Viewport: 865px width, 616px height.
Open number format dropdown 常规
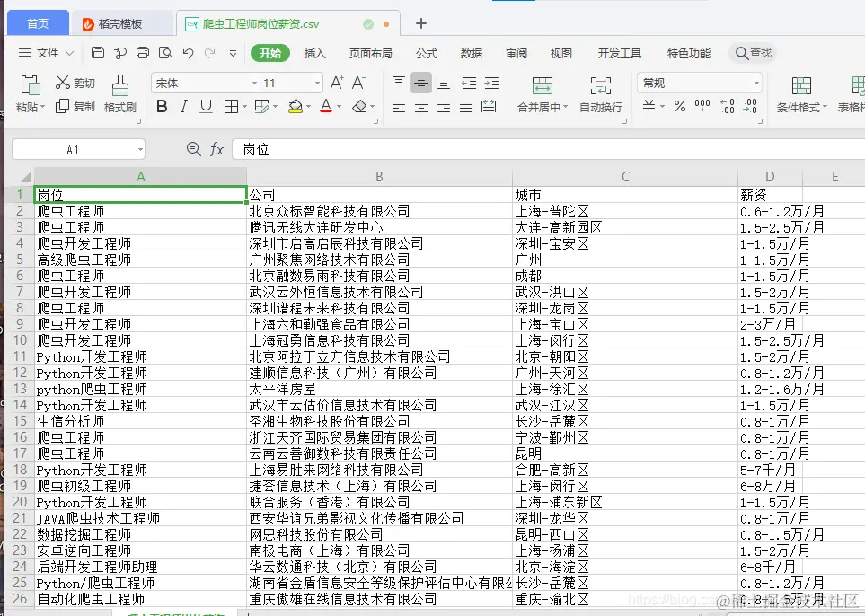756,84
